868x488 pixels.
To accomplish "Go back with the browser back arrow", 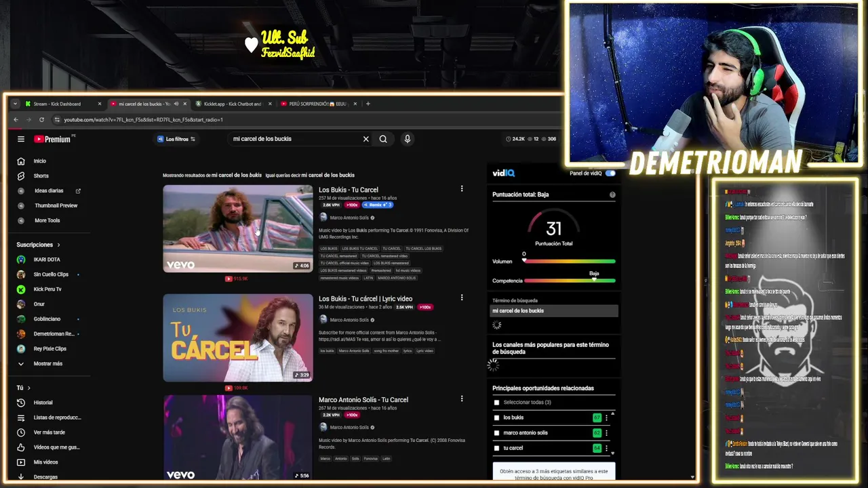I will (16, 120).
